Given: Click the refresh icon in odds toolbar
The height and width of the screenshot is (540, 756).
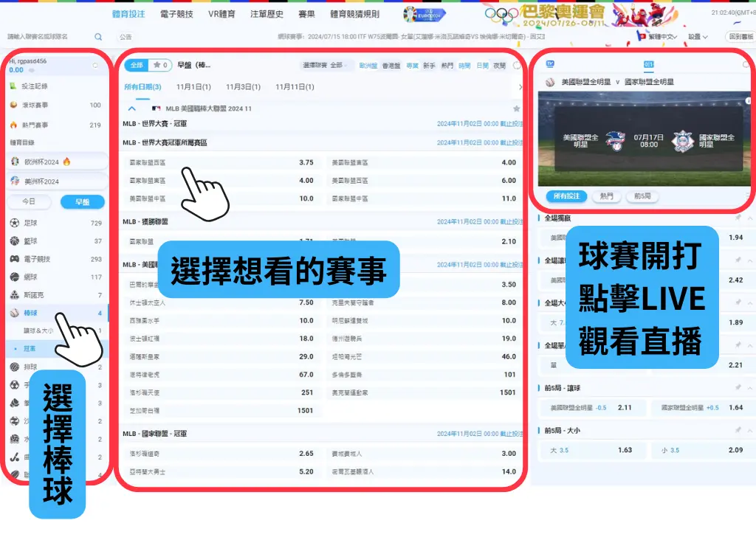Looking at the screenshot, I should coord(516,66).
